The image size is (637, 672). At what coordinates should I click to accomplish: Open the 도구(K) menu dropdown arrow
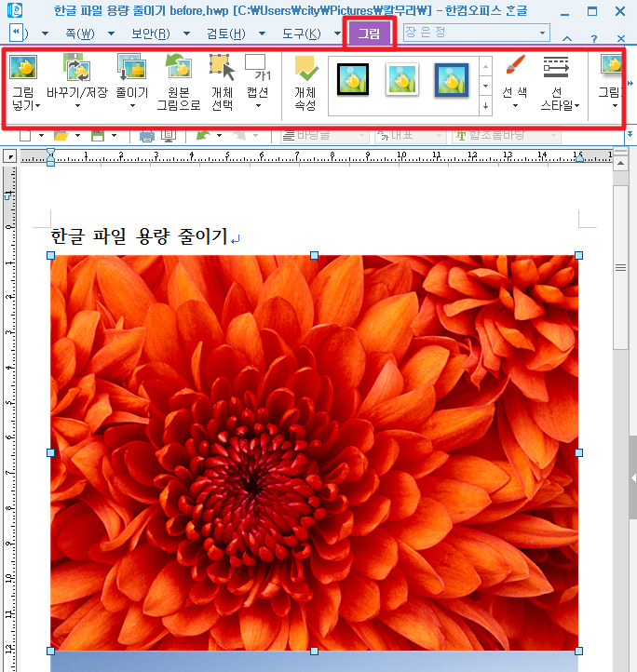(x=337, y=34)
